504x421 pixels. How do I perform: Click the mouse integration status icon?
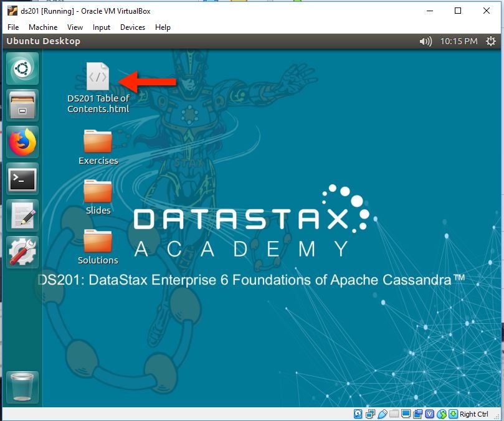pos(442,414)
